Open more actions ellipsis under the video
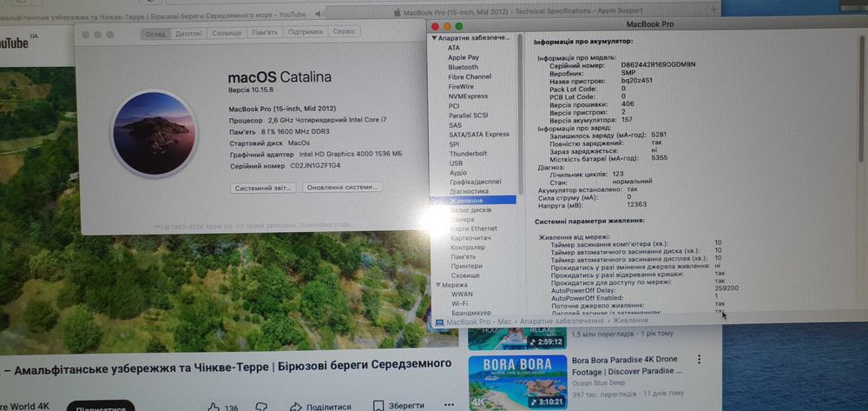Screen dimensions: 868x411 [449, 406]
